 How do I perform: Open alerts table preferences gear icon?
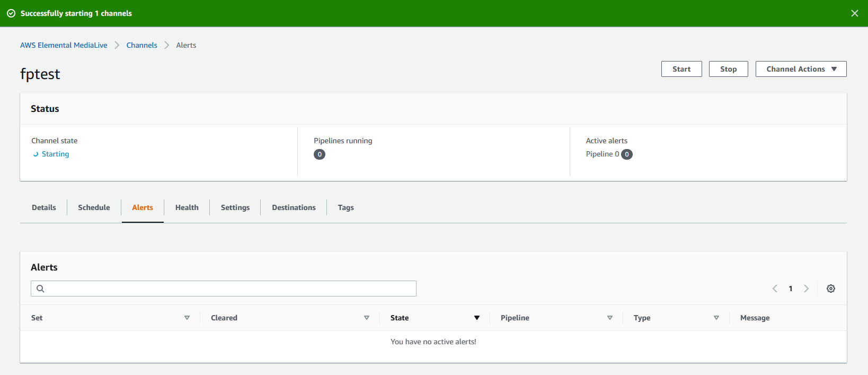[830, 289]
